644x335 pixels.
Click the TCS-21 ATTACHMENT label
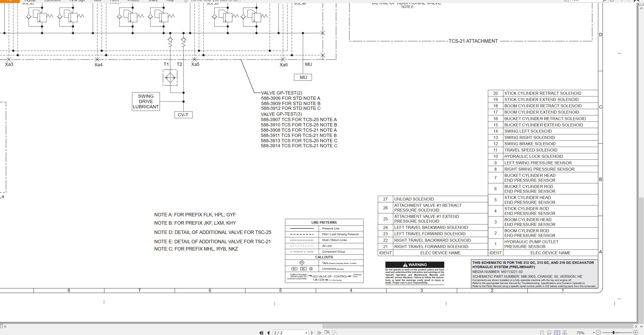pyautogui.click(x=473, y=41)
